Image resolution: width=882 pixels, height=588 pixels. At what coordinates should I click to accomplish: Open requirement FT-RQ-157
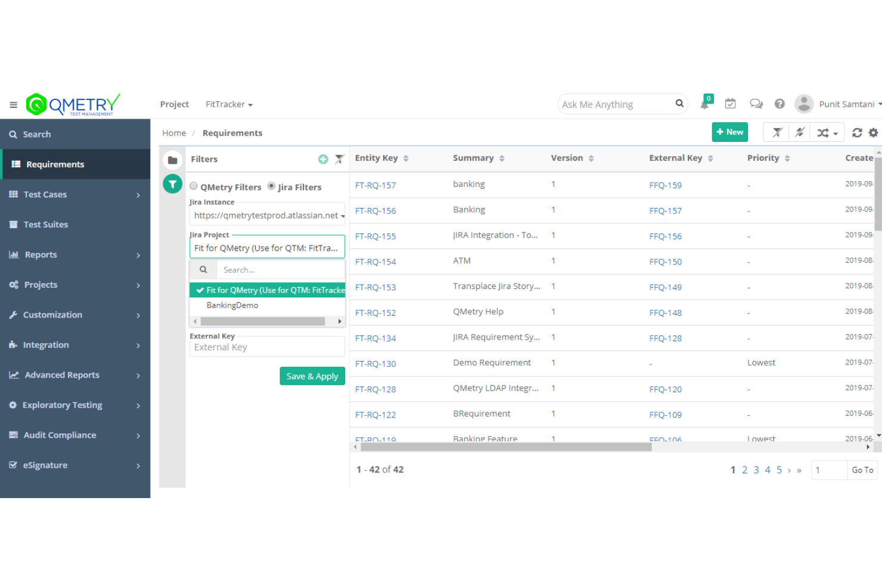(375, 185)
